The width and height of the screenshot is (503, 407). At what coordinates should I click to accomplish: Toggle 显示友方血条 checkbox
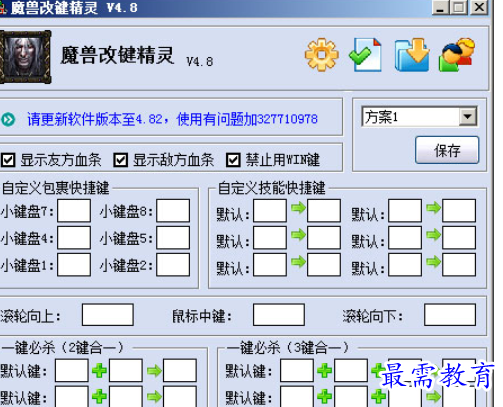pos(8,160)
